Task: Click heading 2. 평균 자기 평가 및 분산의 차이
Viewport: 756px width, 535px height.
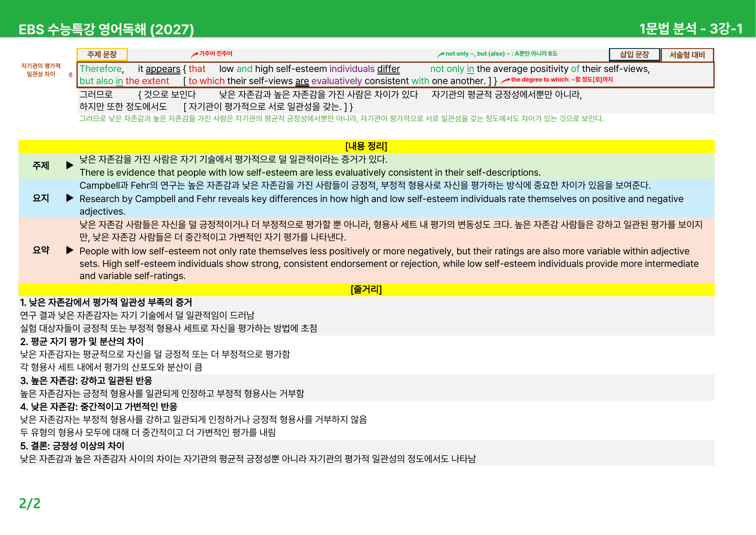Action: click(x=82, y=342)
